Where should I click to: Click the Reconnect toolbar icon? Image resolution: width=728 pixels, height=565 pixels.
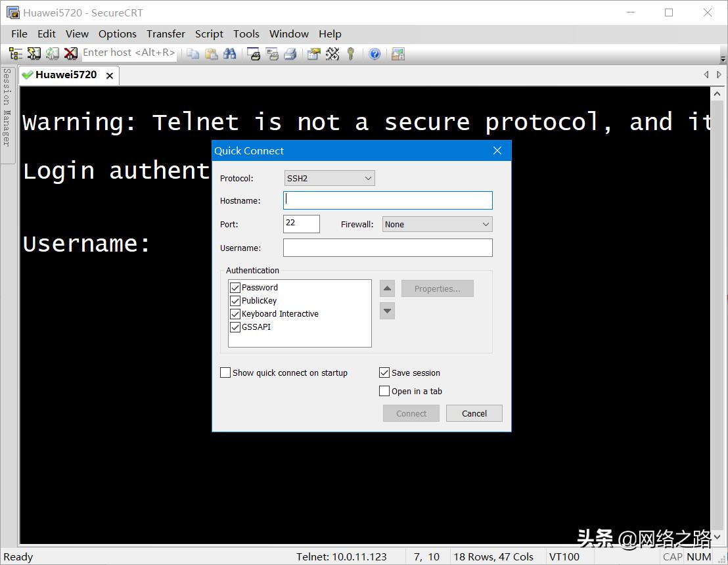[x=52, y=54]
